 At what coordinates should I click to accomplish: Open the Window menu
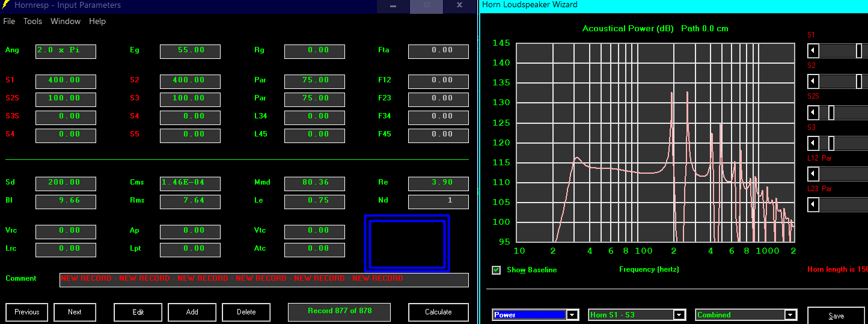coord(66,21)
